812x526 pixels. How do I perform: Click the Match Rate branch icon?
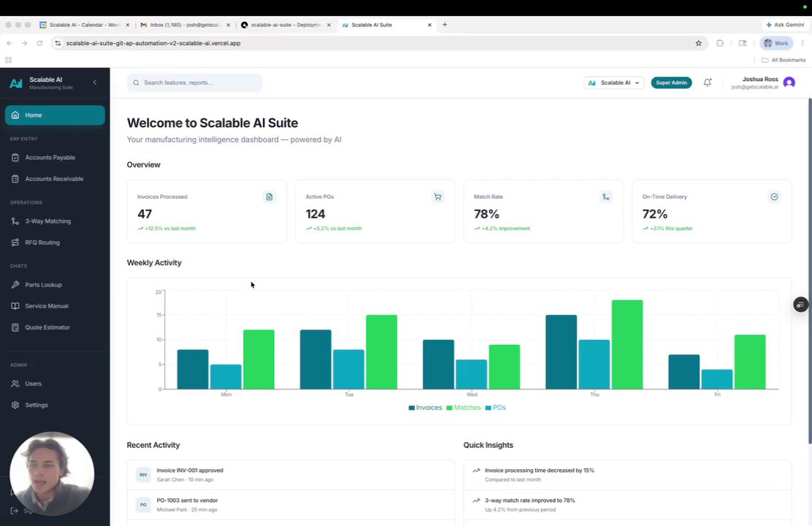coord(606,197)
